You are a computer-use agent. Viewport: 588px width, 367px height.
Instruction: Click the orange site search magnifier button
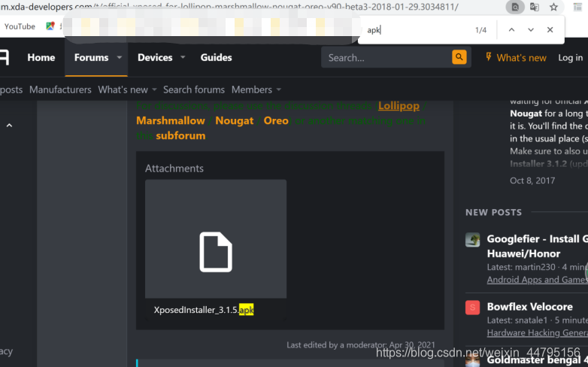coord(459,57)
